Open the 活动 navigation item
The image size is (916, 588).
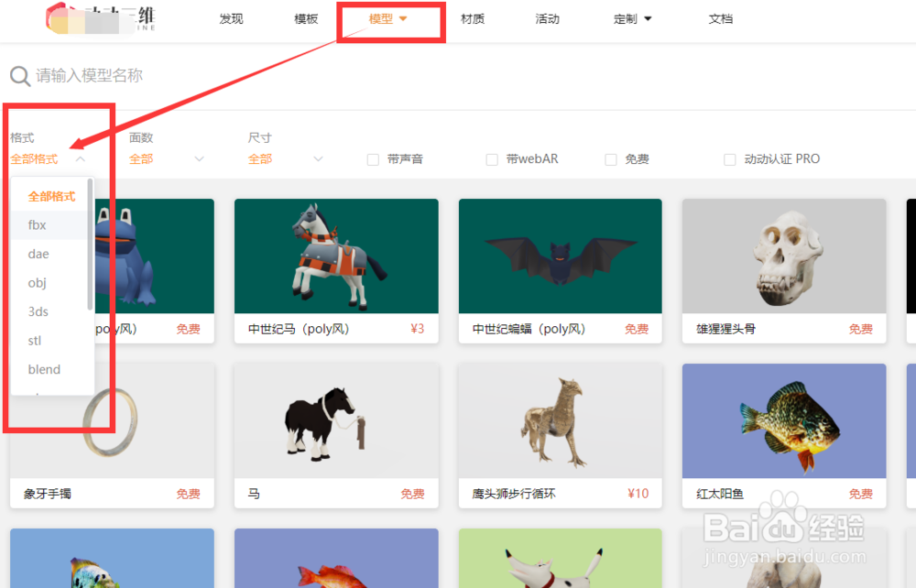(x=548, y=18)
